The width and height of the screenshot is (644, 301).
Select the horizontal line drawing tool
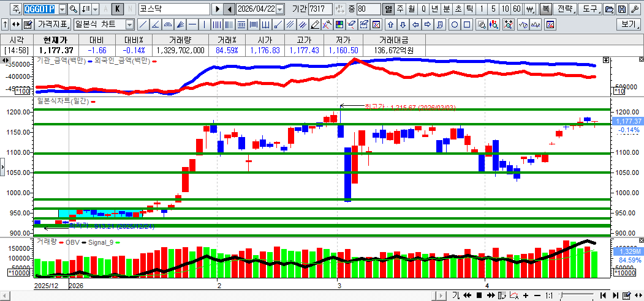pyautogui.click(x=193, y=24)
